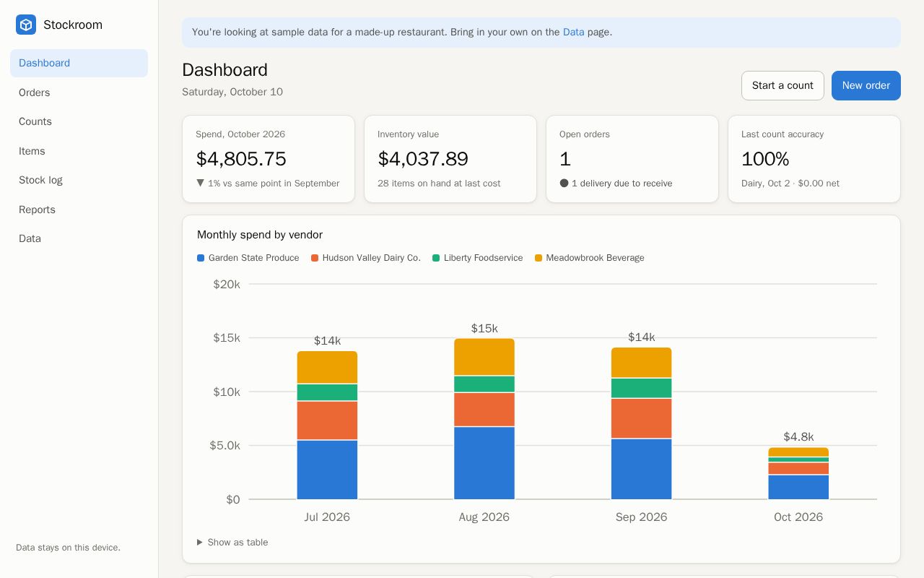Click the Garden State Produce blue swatch
The height and width of the screenshot is (578, 924).
[201, 258]
